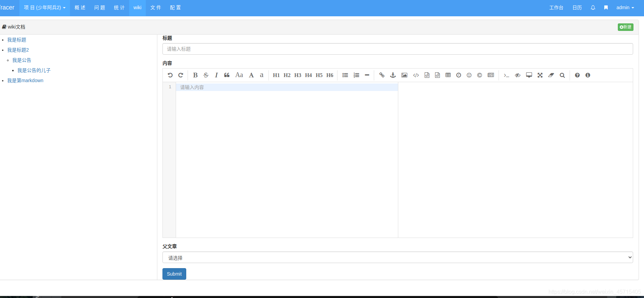Insert date time with the clock icon
The width and height of the screenshot is (644, 298).
point(459,75)
